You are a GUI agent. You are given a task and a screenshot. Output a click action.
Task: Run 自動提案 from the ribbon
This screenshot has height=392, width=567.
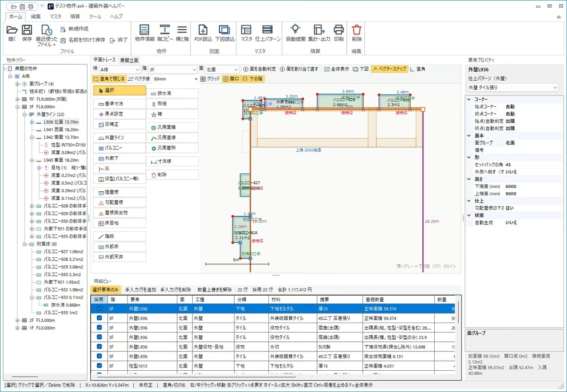pos(296,34)
